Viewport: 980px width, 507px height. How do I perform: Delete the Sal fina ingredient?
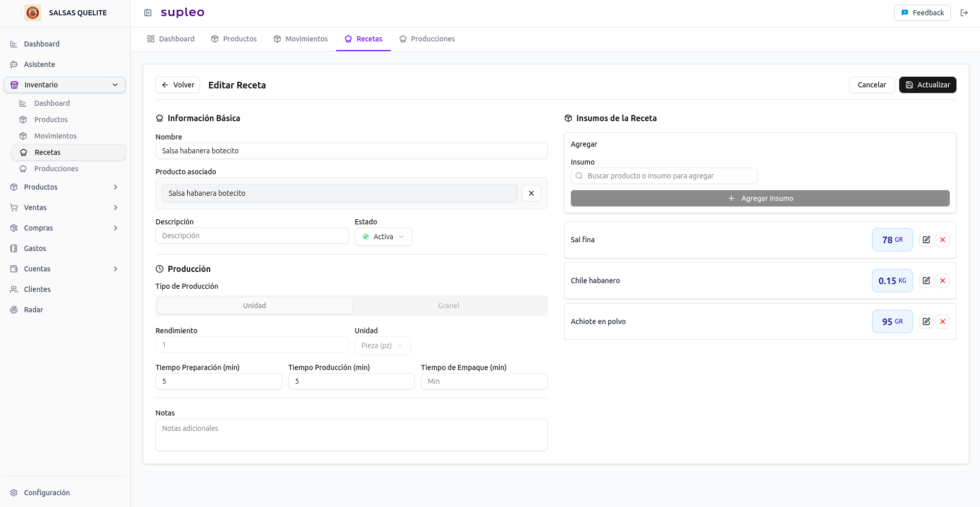(942, 240)
